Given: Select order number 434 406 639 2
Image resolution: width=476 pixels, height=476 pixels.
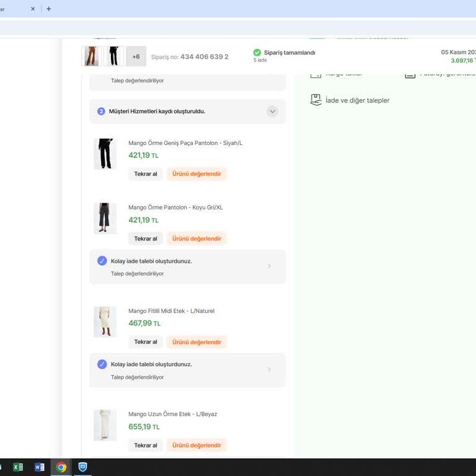Looking at the screenshot, I should point(205,57).
